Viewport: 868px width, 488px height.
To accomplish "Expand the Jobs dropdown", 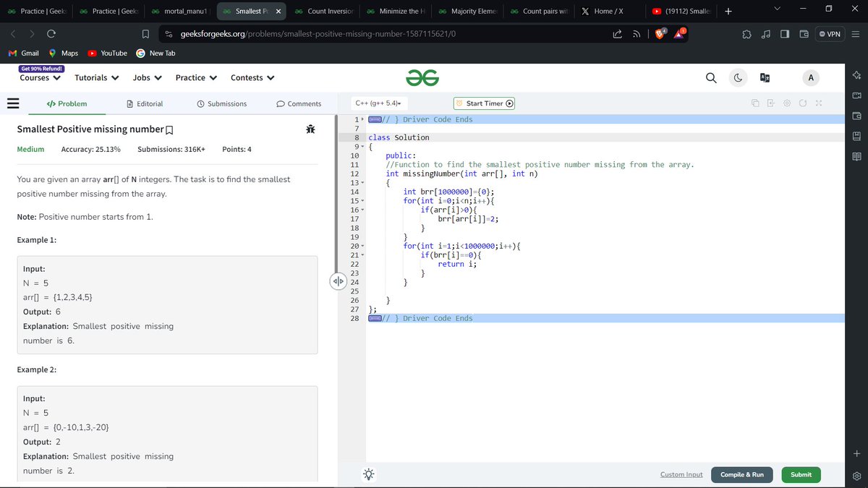I will 148,78.
